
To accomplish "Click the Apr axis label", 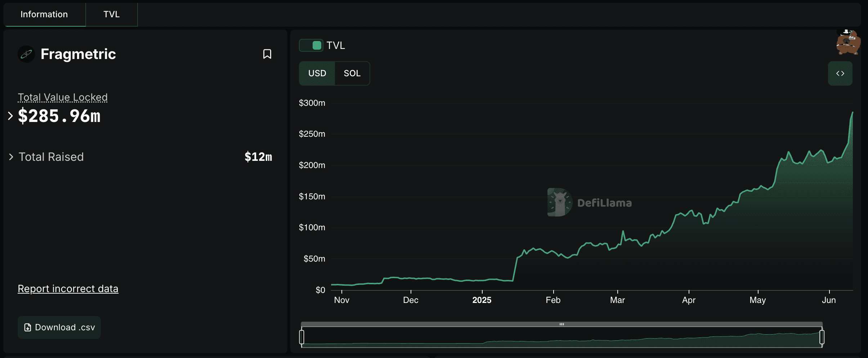I will [689, 300].
